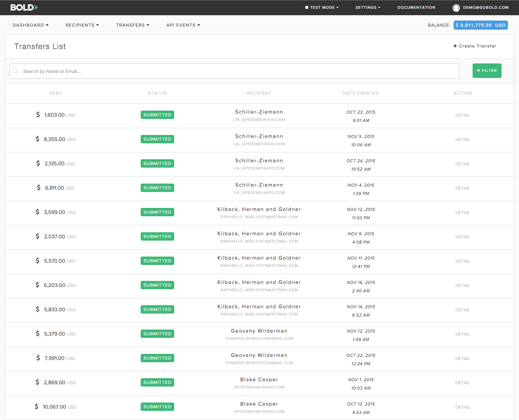Viewport: 519px width, 420px height.
Task: Click the Recipient column header
Action: 259,93
